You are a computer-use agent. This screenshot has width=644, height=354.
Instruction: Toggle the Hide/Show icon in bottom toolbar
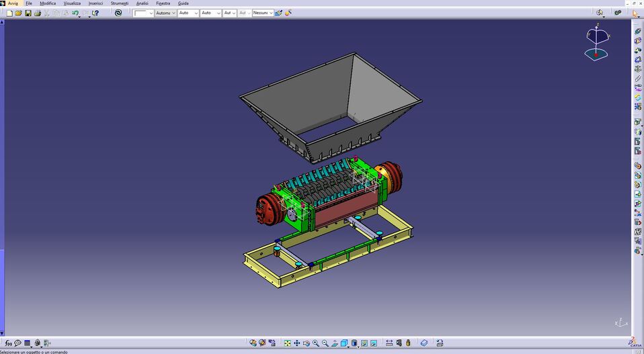click(364, 343)
